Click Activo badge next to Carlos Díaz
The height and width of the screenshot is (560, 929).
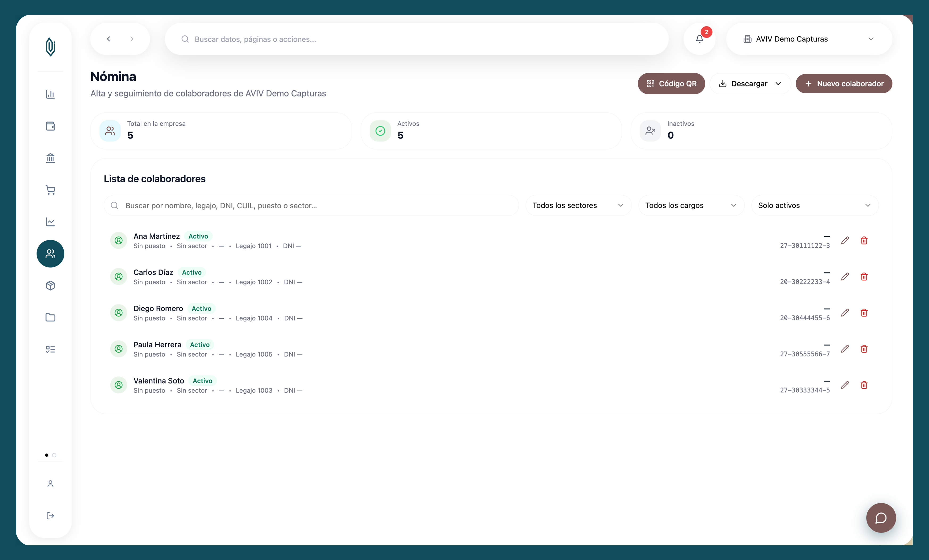pos(191,272)
